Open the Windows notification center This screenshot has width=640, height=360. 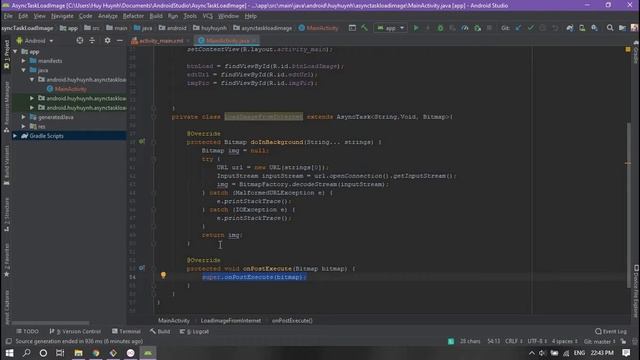click(627, 353)
